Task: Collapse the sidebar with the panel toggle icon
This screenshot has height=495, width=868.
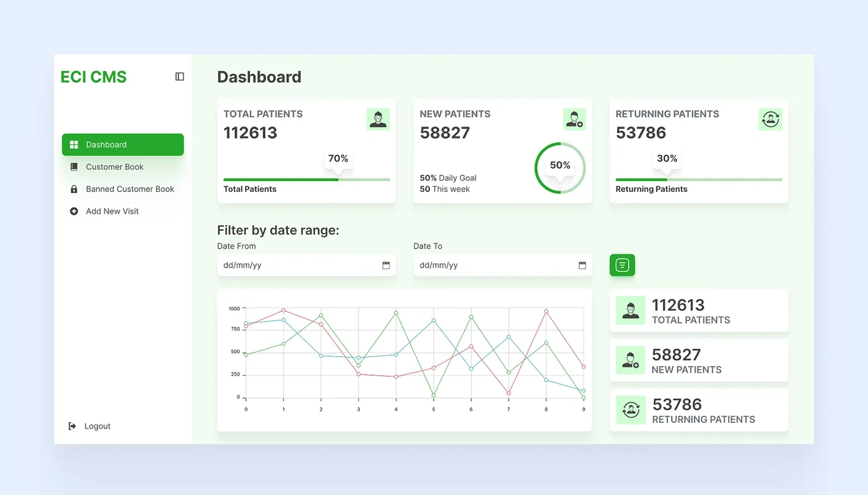Action: tap(180, 77)
